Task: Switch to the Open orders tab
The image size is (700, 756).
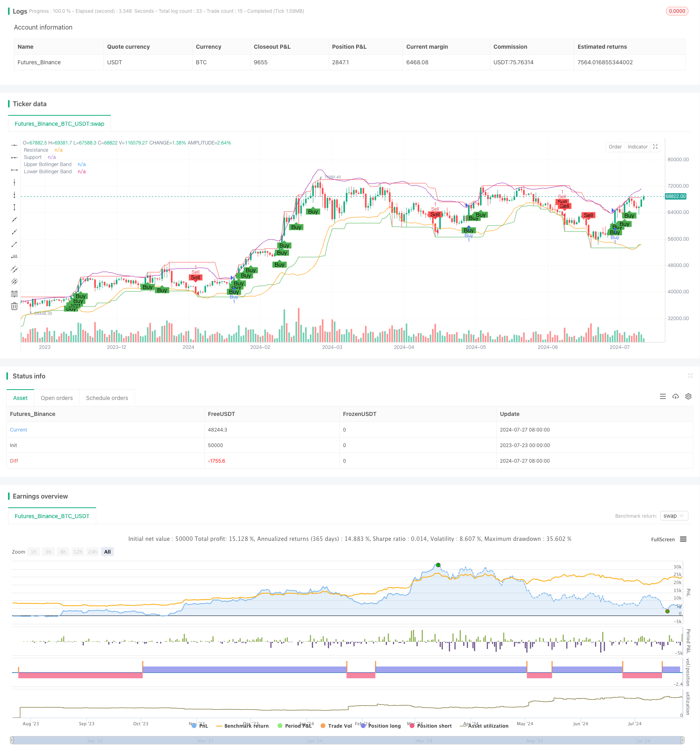Action: [57, 398]
